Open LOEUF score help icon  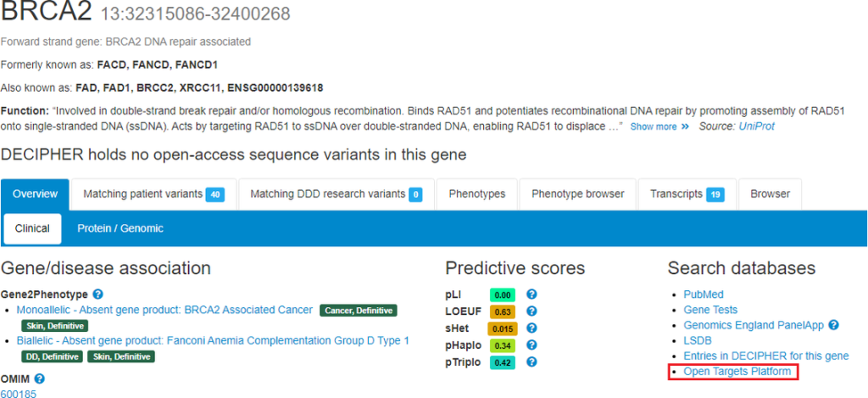tap(532, 311)
